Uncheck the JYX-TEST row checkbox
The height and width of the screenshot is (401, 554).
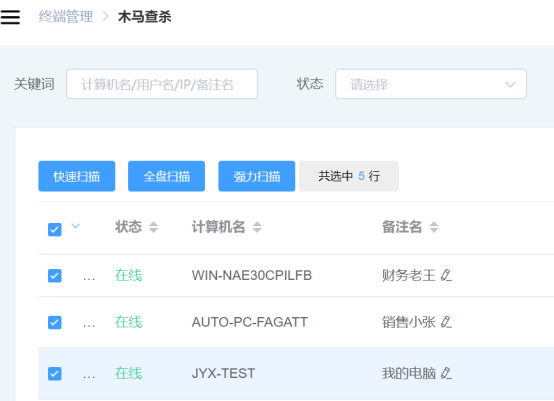55,373
